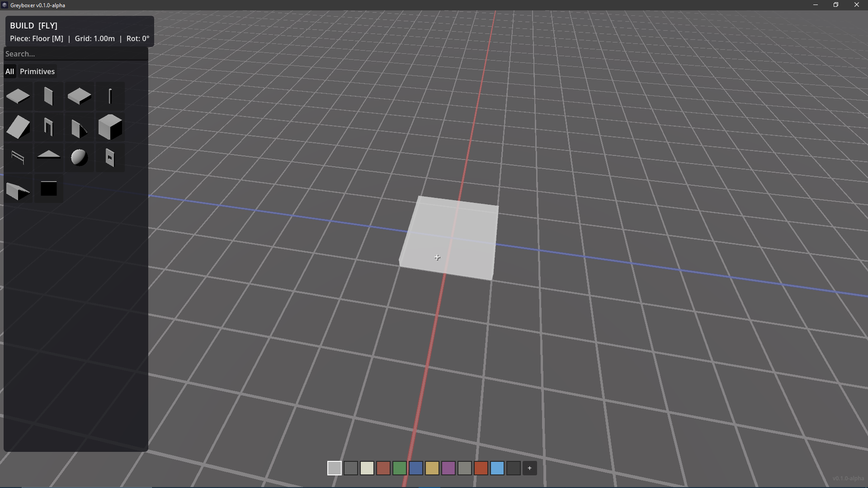Select the mustard yellow color swatch

(x=432, y=468)
